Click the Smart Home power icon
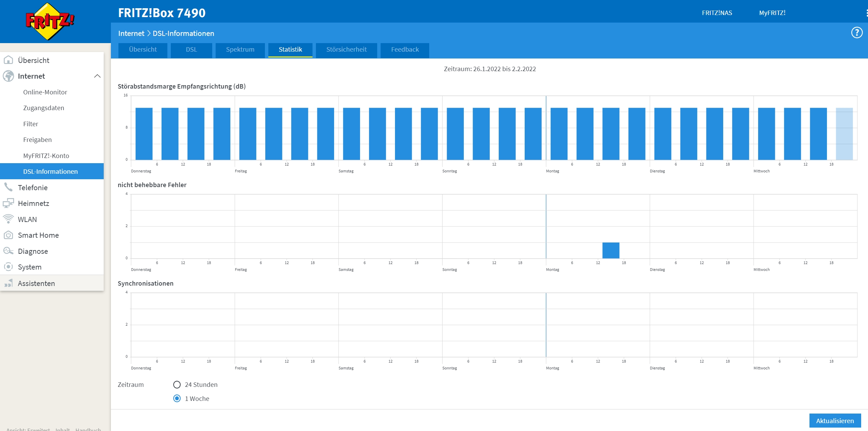This screenshot has width=868, height=431. tap(8, 235)
